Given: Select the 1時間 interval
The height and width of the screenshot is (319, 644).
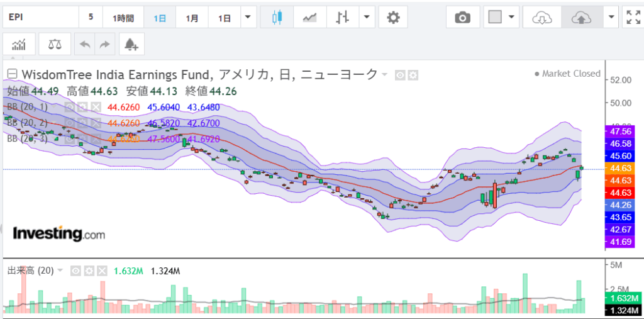Looking at the screenshot, I should [x=123, y=17].
